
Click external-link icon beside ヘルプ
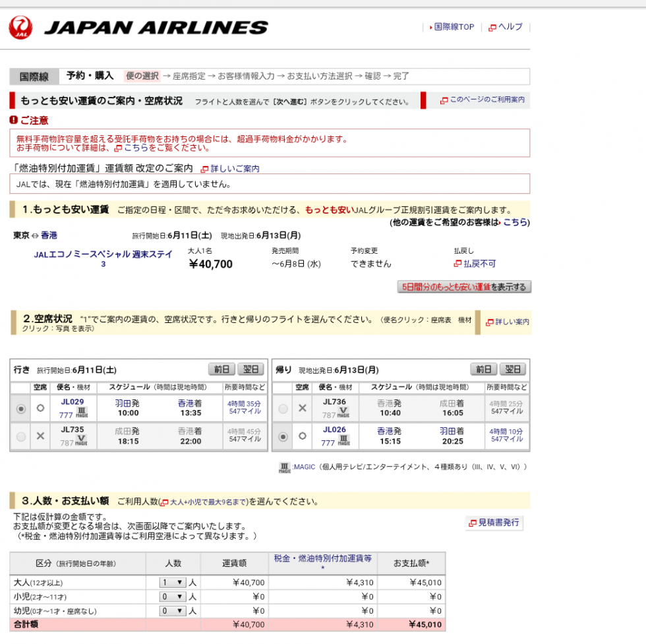[492, 28]
